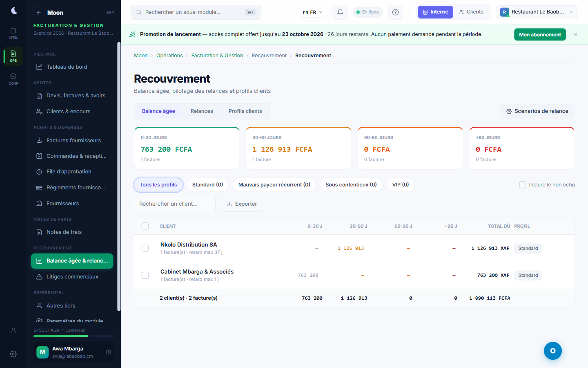Click the gear beside Awa Mbarga
Viewport: 588px width, 368px height.
[109, 352]
